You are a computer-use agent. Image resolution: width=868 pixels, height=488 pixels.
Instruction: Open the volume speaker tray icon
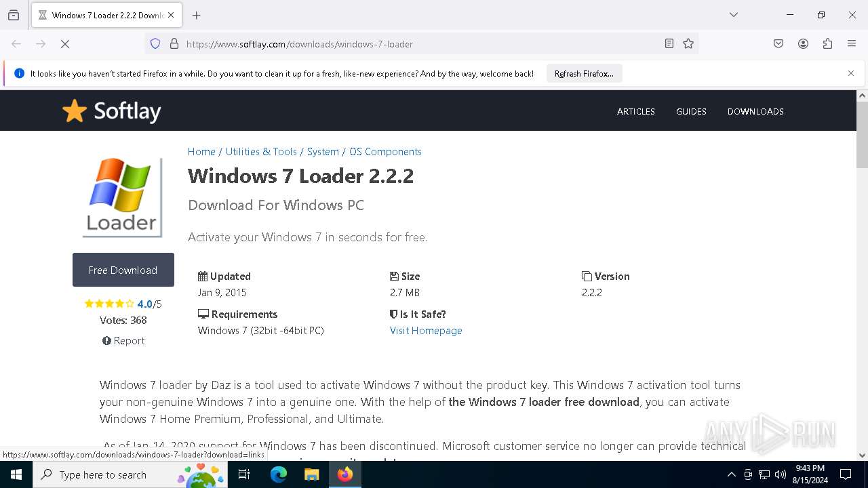[x=781, y=474]
